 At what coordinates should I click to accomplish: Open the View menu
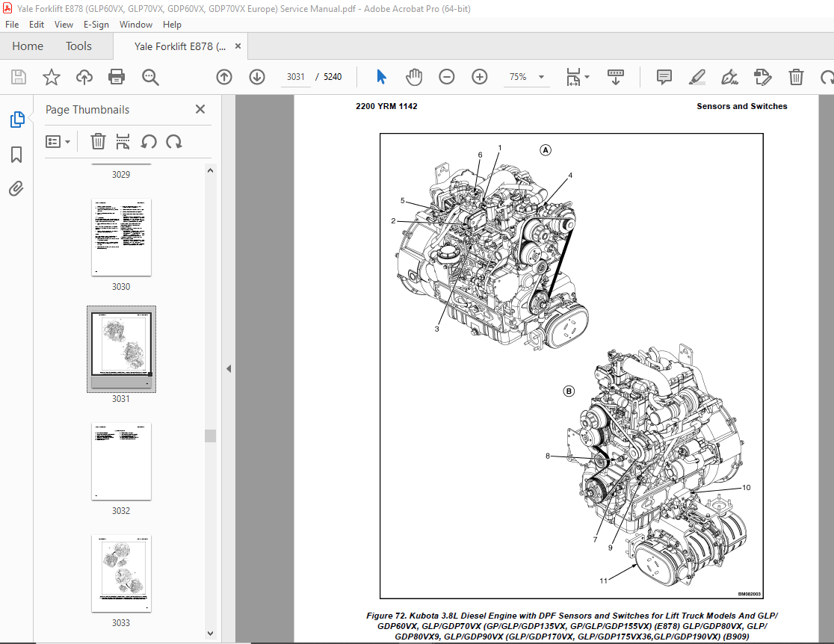coord(64,25)
